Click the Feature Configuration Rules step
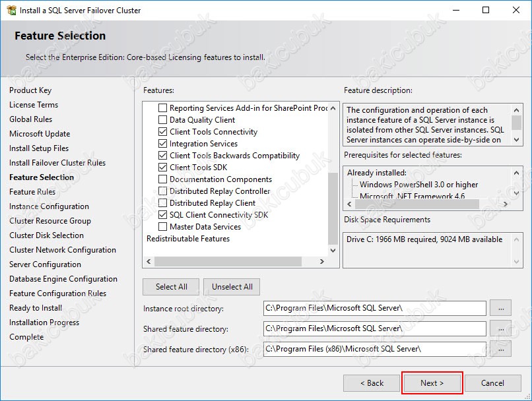 click(x=57, y=293)
